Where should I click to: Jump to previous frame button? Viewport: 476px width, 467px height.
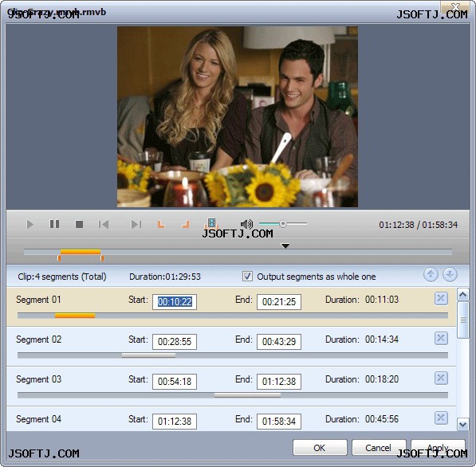pos(103,224)
